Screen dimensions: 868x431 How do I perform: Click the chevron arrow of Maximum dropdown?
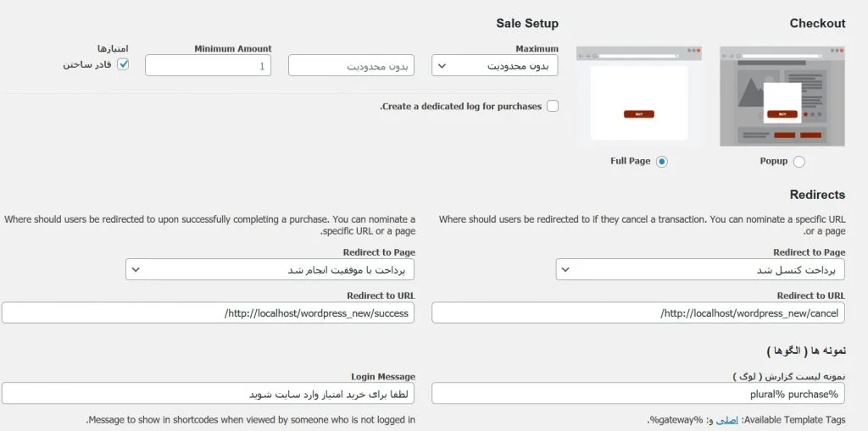click(442, 65)
